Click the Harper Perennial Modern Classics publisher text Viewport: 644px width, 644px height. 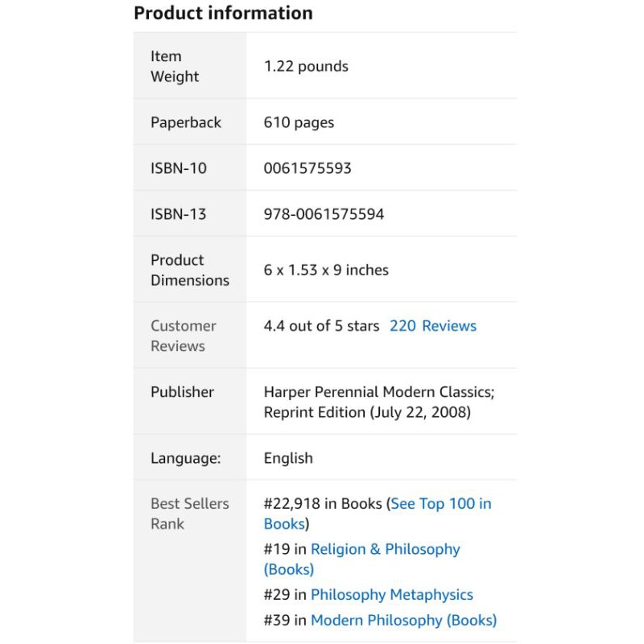(378, 393)
